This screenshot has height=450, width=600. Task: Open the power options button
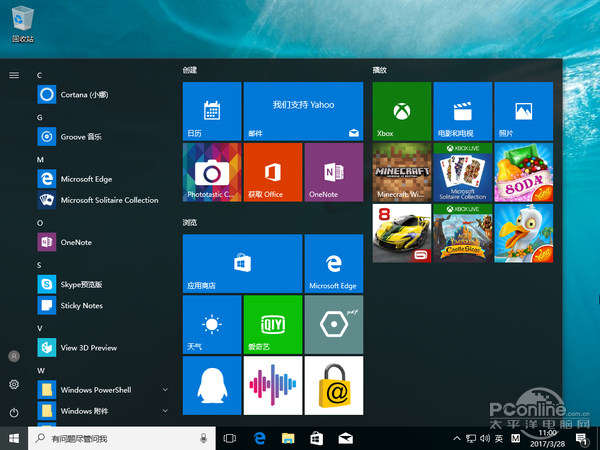coord(14,412)
